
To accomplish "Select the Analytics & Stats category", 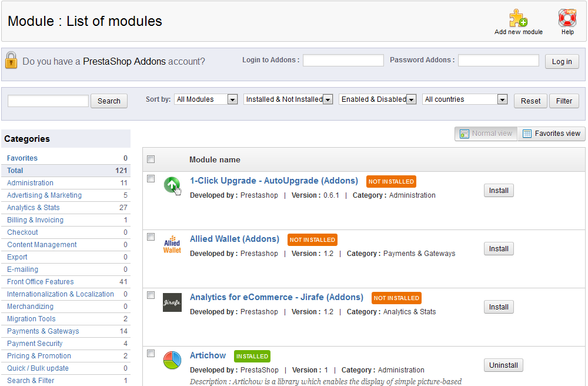I will pos(66,208).
